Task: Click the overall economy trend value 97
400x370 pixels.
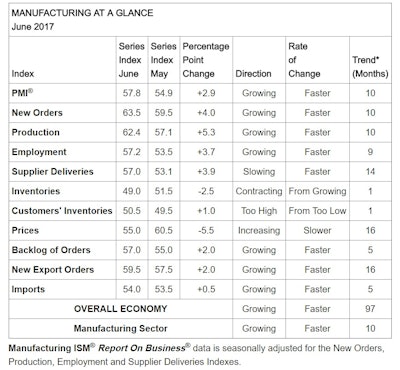Action: click(x=370, y=309)
